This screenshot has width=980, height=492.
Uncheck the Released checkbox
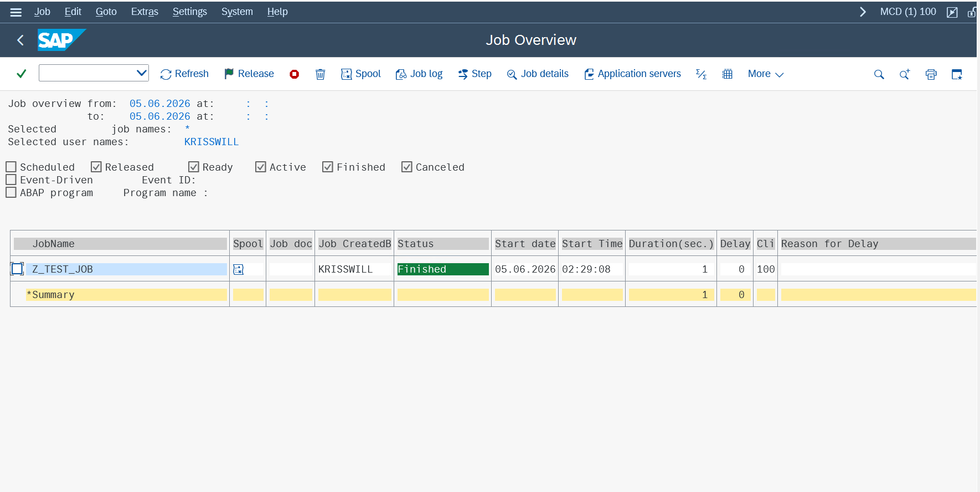pyautogui.click(x=96, y=167)
